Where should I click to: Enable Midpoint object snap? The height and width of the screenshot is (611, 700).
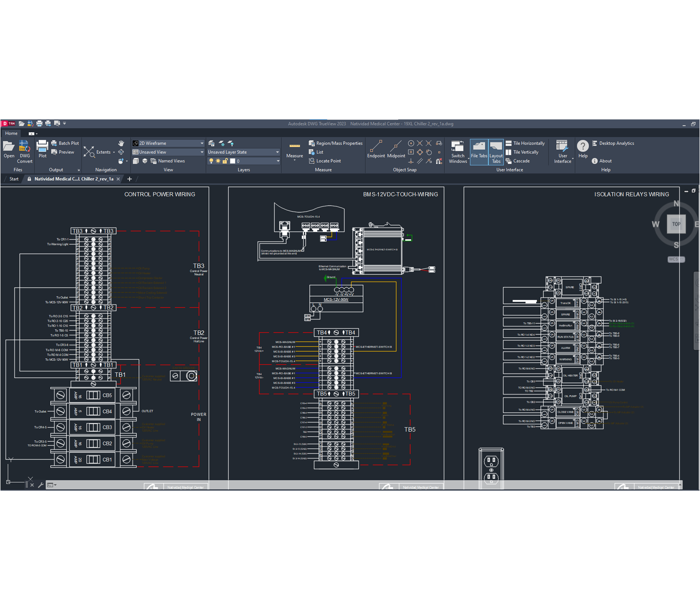[x=396, y=149]
